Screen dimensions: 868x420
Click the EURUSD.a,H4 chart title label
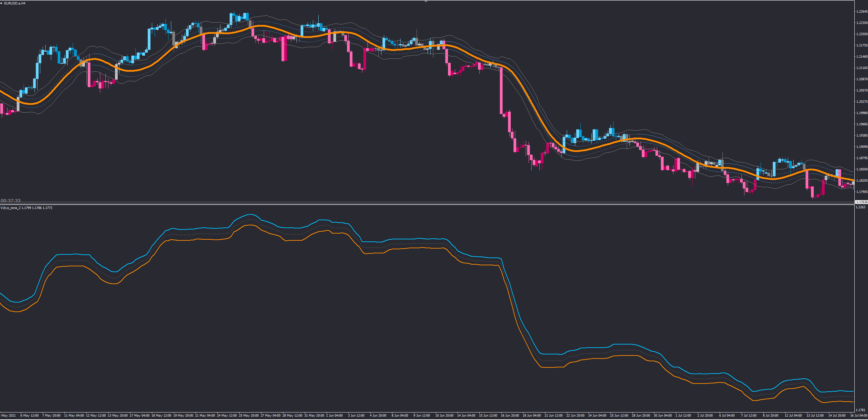[15, 3]
